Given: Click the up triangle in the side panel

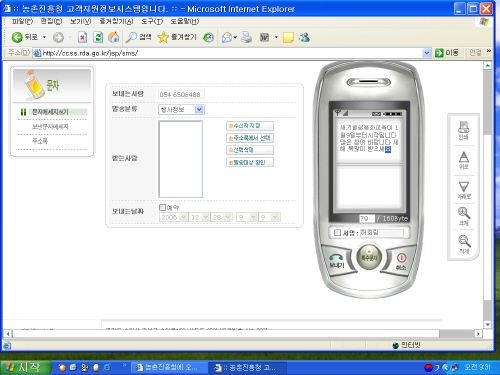Looking at the screenshot, I should coord(463,160).
